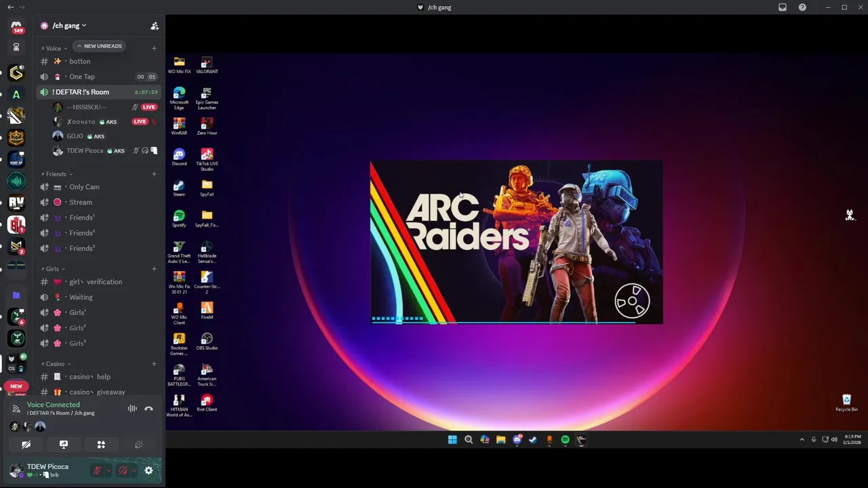
Task: Jump to NEW UNREADS
Action: pos(99,46)
